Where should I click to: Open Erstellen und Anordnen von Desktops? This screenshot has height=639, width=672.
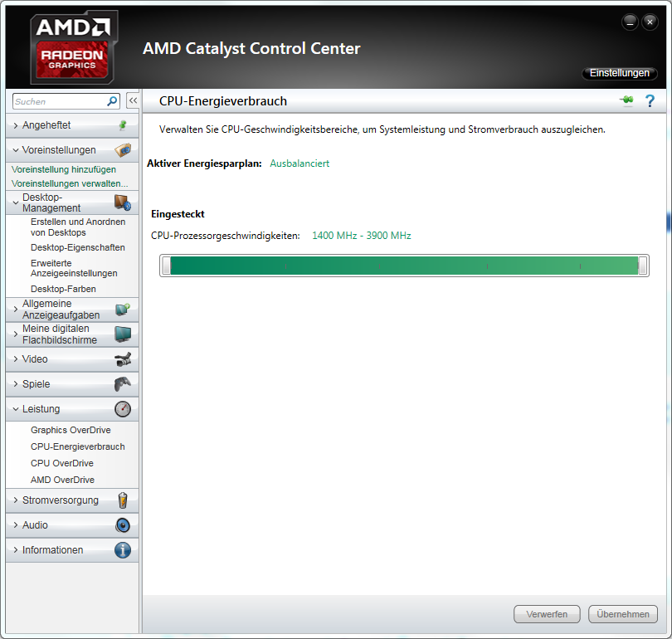pyautogui.click(x=78, y=227)
